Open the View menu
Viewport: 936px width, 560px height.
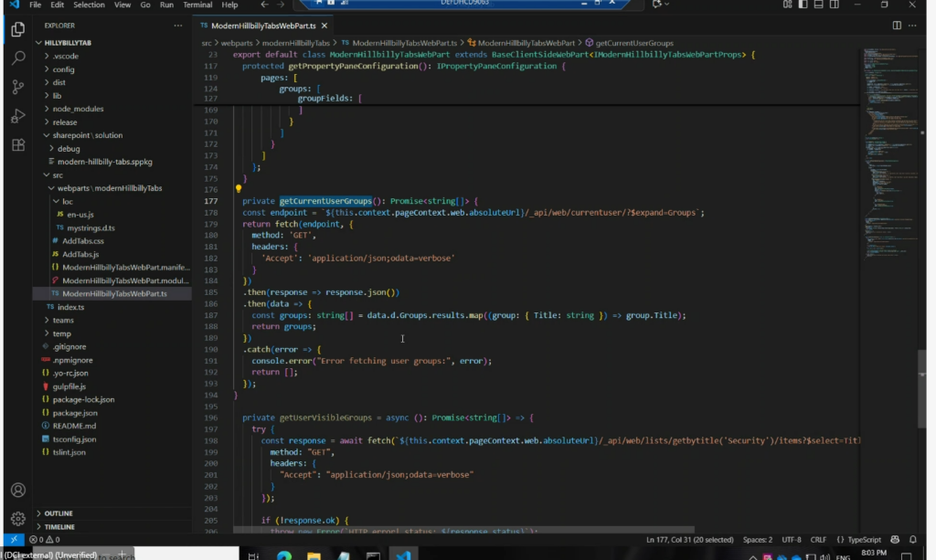click(x=122, y=5)
